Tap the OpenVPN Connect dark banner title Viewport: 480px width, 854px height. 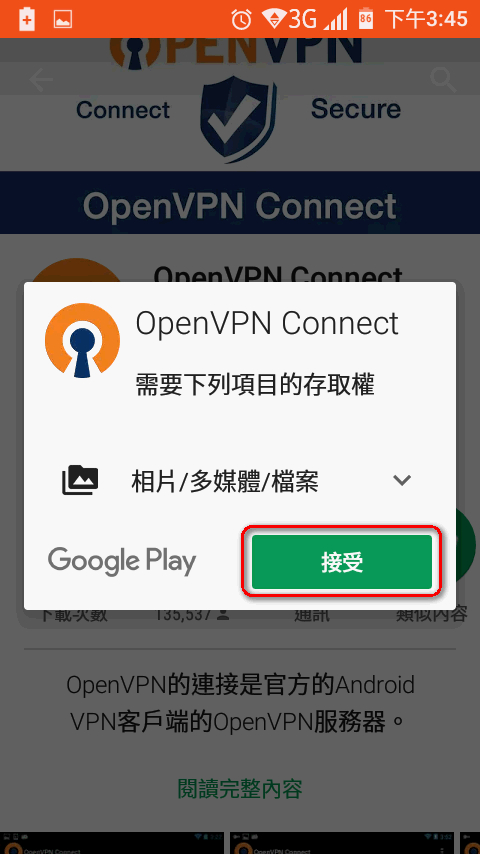(240, 205)
